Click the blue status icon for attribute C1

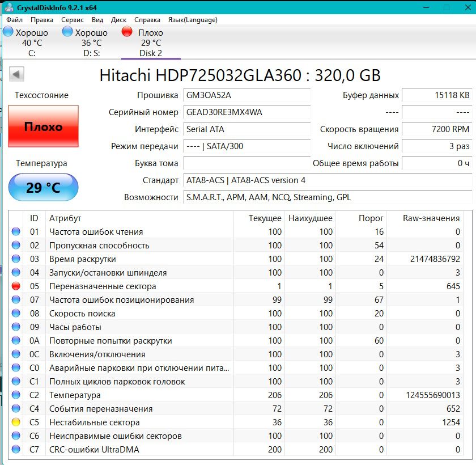point(16,381)
